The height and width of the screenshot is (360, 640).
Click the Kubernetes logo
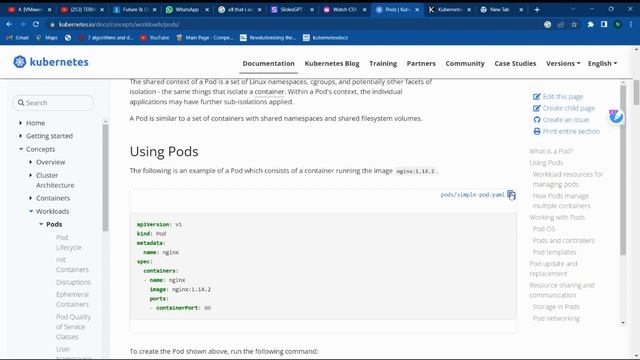coord(51,62)
